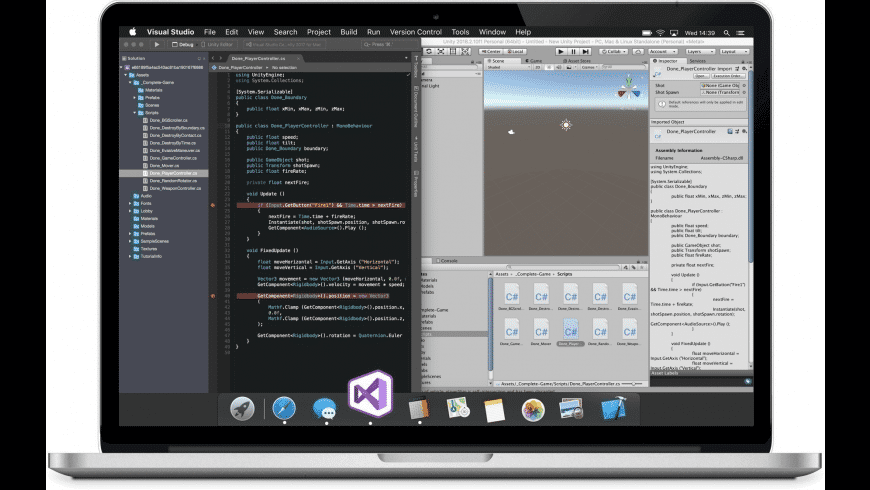Toggle Scene view lighting button
Screen dimensions: 870x490
click(548, 67)
